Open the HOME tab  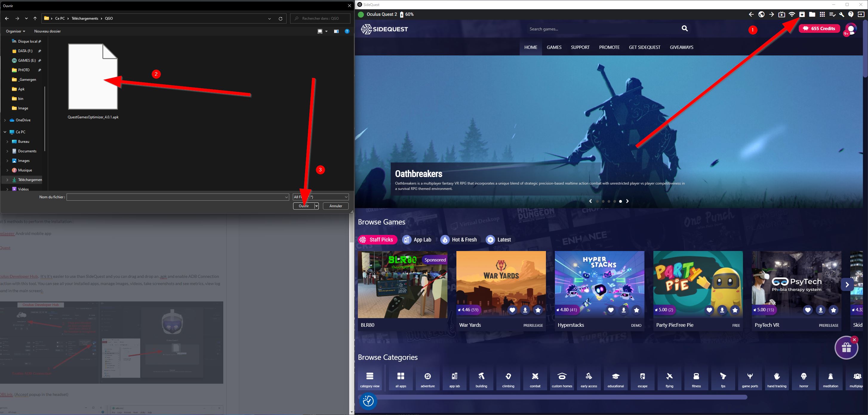[x=531, y=47]
